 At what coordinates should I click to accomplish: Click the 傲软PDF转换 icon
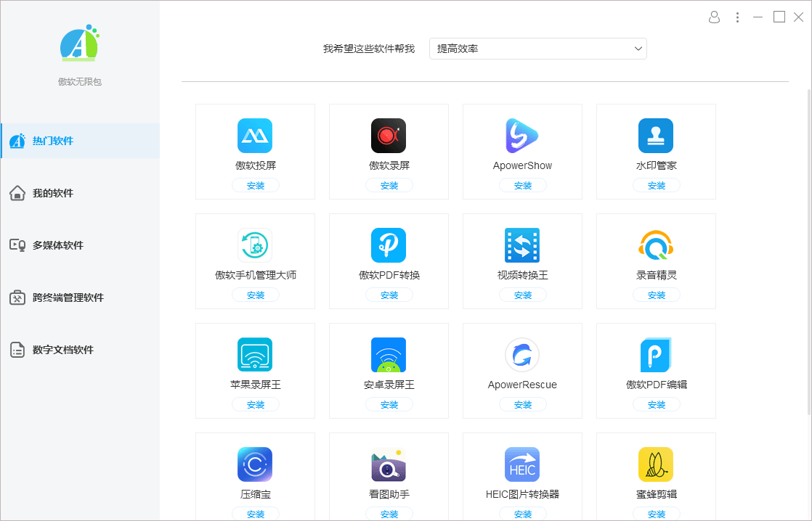389,245
